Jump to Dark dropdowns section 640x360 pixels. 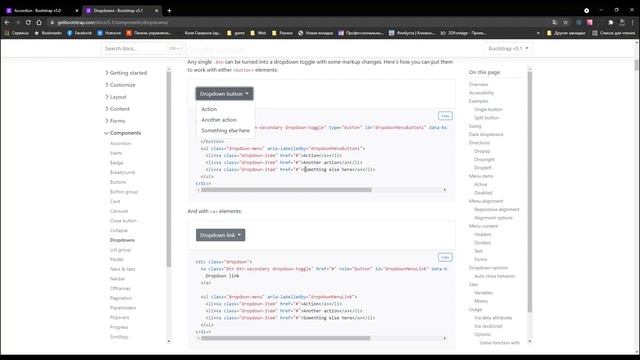click(486, 134)
